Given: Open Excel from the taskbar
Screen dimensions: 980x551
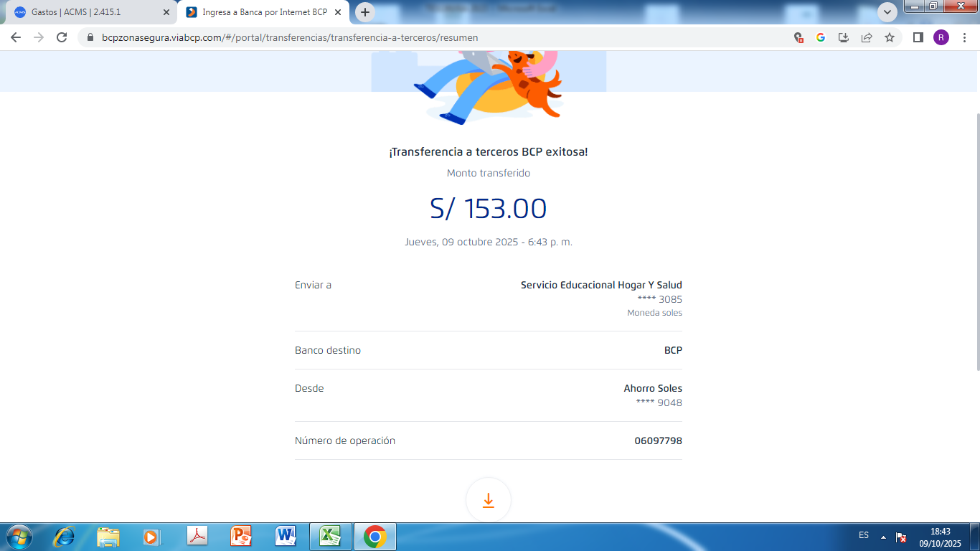Looking at the screenshot, I should click(330, 537).
